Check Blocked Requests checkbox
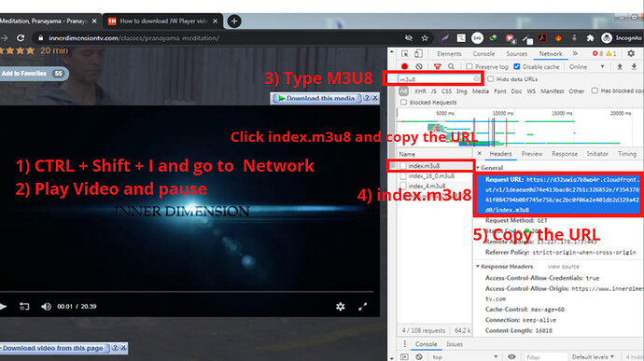This screenshot has width=644, height=361. pos(404,103)
